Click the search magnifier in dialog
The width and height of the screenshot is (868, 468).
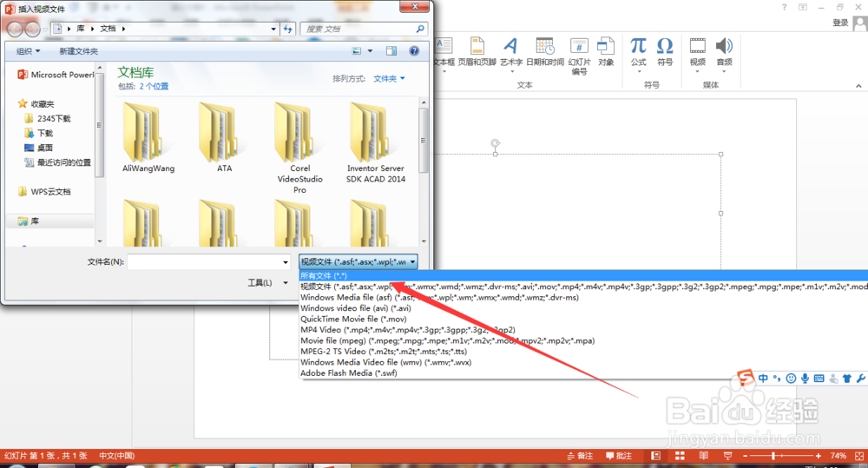420,29
